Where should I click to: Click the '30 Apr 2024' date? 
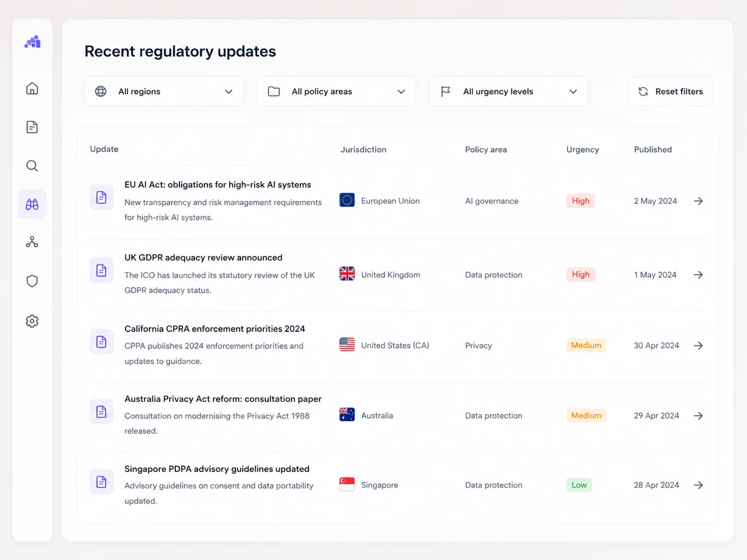click(656, 345)
